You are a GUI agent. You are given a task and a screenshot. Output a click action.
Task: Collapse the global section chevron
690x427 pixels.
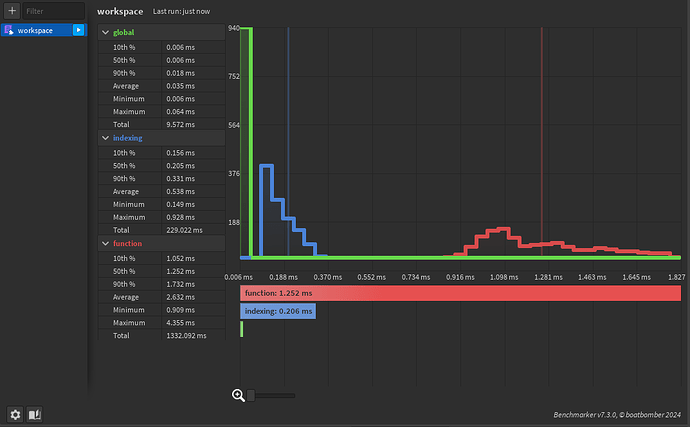tap(105, 32)
